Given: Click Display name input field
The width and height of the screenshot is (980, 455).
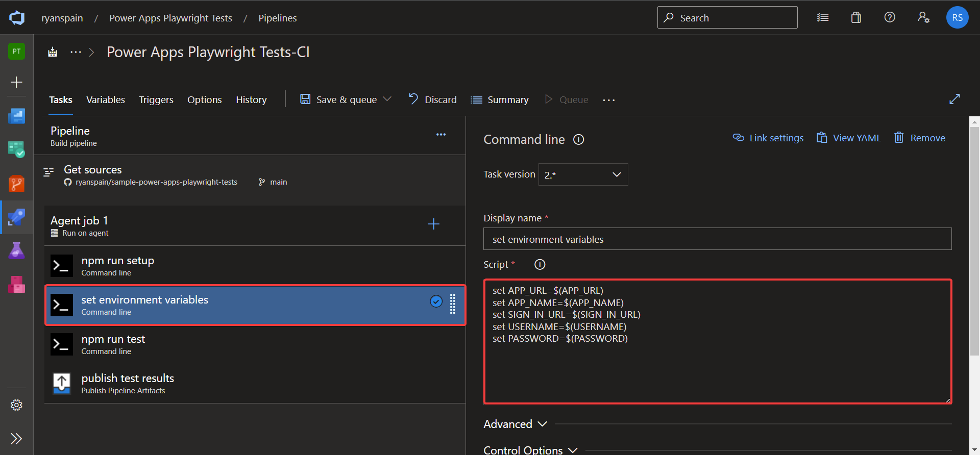Looking at the screenshot, I should tap(717, 239).
